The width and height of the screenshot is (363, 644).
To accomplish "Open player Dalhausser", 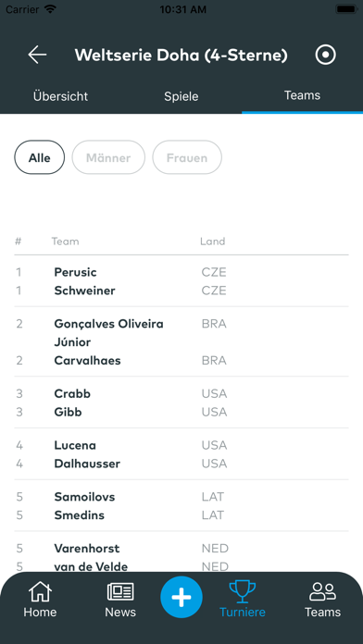I will point(87,464).
